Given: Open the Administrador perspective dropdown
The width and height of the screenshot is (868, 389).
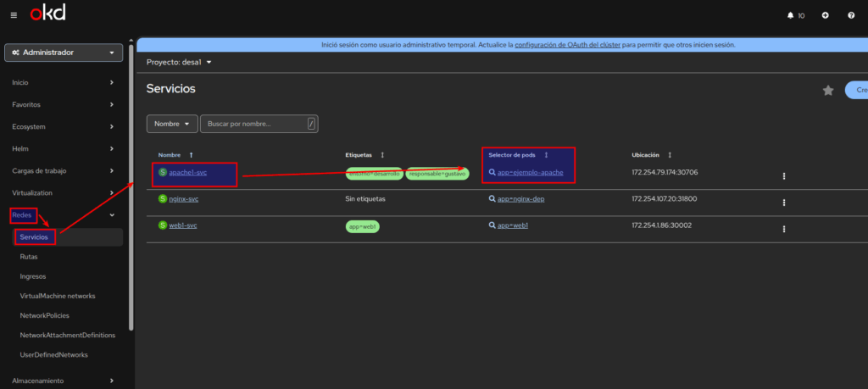Looking at the screenshot, I should click(x=64, y=53).
